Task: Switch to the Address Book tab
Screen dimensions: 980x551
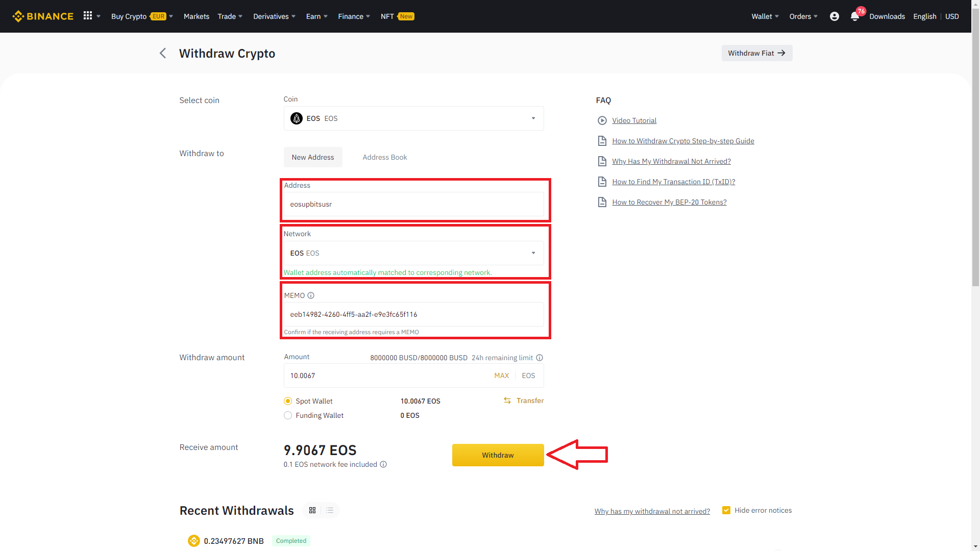Action: (384, 157)
